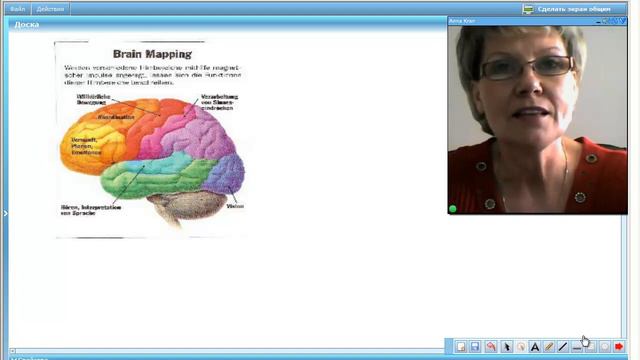Click the left arrow of horizontal scrollbar

(x=13, y=351)
